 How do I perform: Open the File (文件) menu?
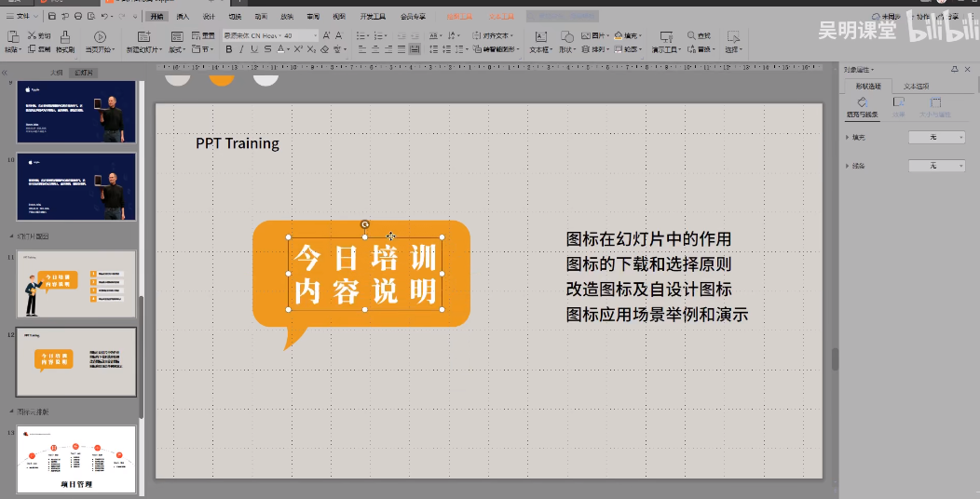tap(22, 16)
